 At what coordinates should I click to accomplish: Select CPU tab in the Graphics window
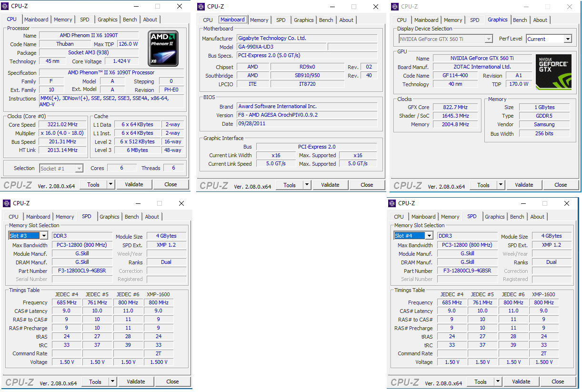pos(401,20)
